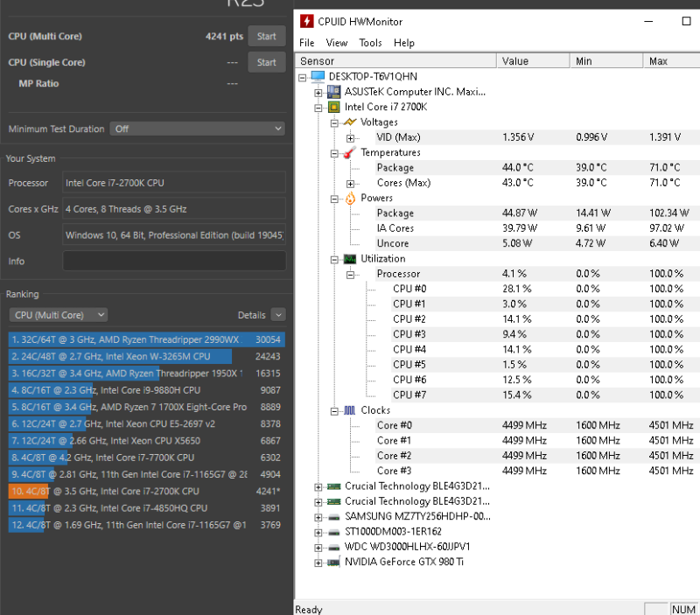Open the Help menu in HWMonitor

tap(404, 43)
